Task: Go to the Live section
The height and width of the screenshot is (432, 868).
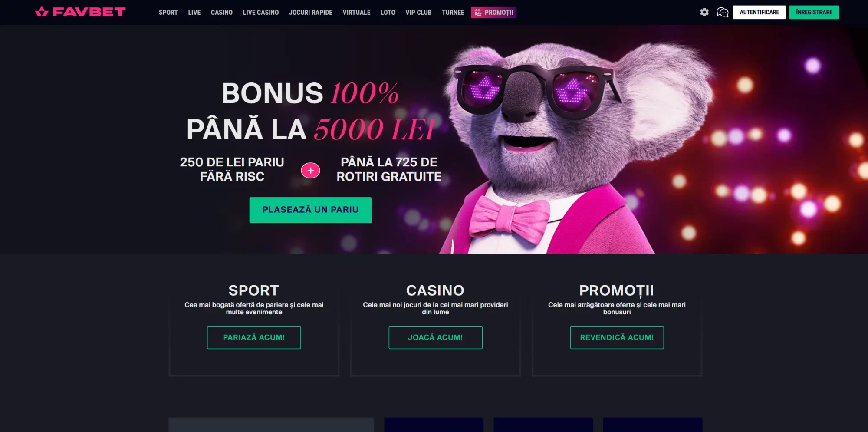Action: 194,12
